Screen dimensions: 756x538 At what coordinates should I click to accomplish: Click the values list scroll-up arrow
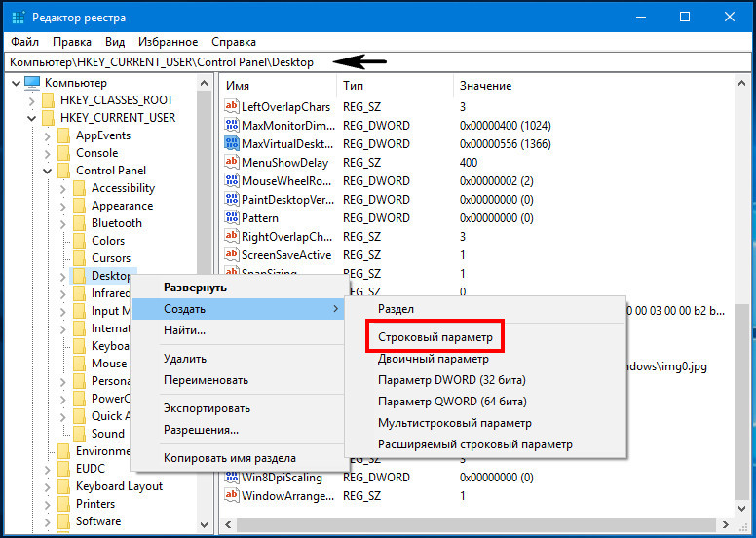(741, 84)
